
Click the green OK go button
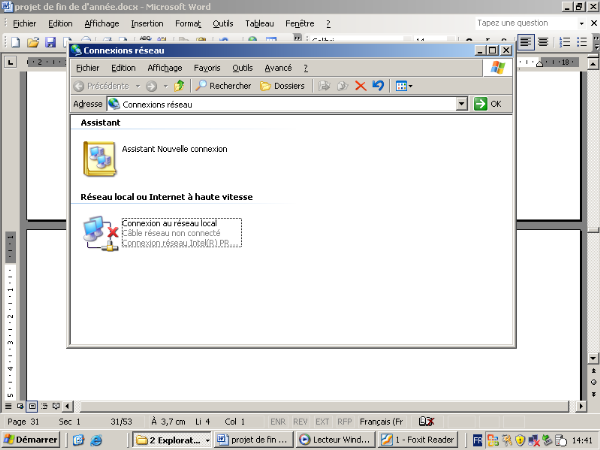point(488,104)
